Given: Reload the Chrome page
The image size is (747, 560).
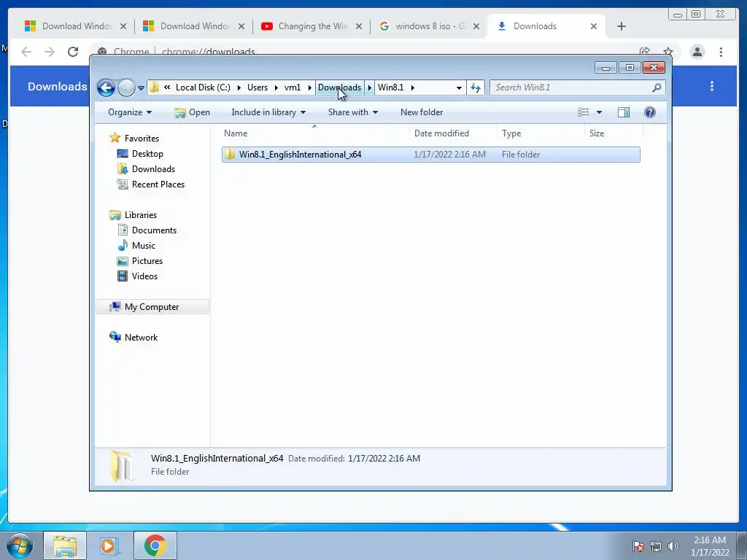Looking at the screenshot, I should (73, 52).
